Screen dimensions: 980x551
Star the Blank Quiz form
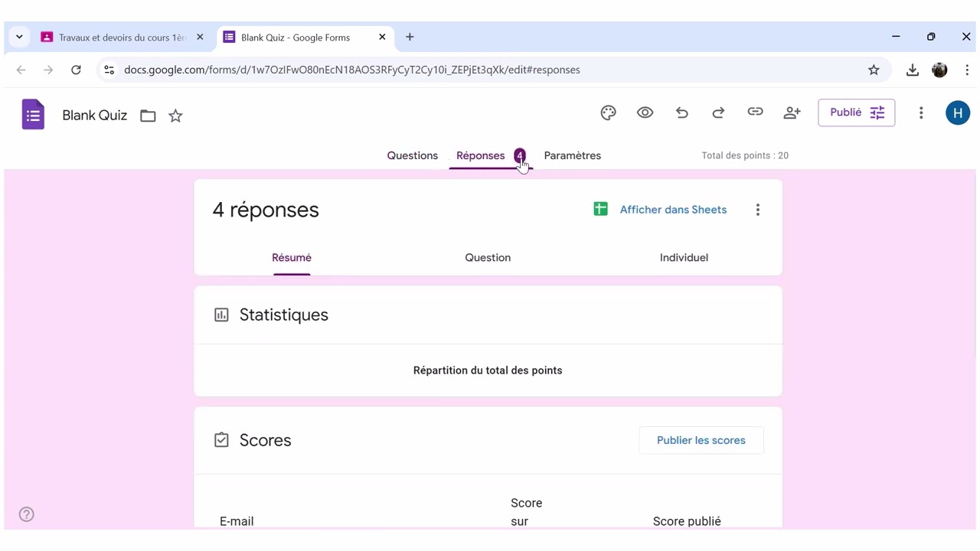point(175,116)
